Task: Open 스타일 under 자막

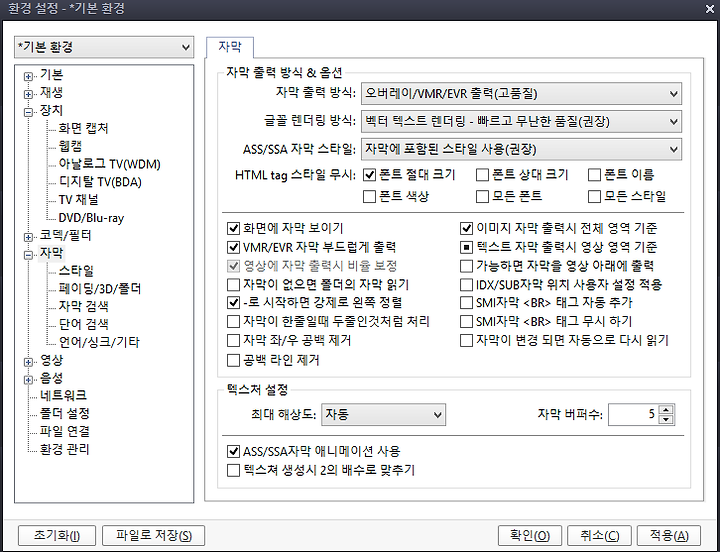Action: [x=76, y=271]
